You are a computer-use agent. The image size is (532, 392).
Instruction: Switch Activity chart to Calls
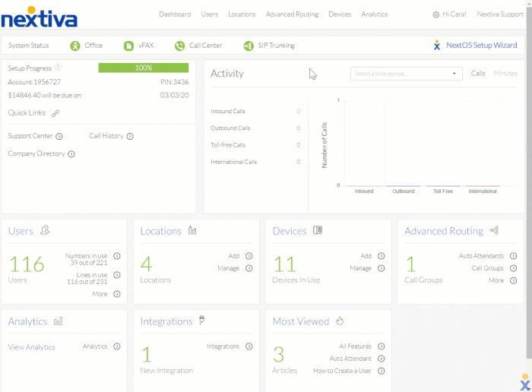(478, 74)
